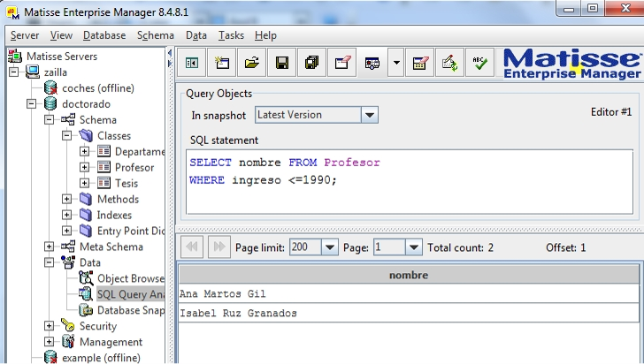Viewport: 644px width, 364px height.
Task: Open SQL Query Analyzer item
Action: coord(131,294)
